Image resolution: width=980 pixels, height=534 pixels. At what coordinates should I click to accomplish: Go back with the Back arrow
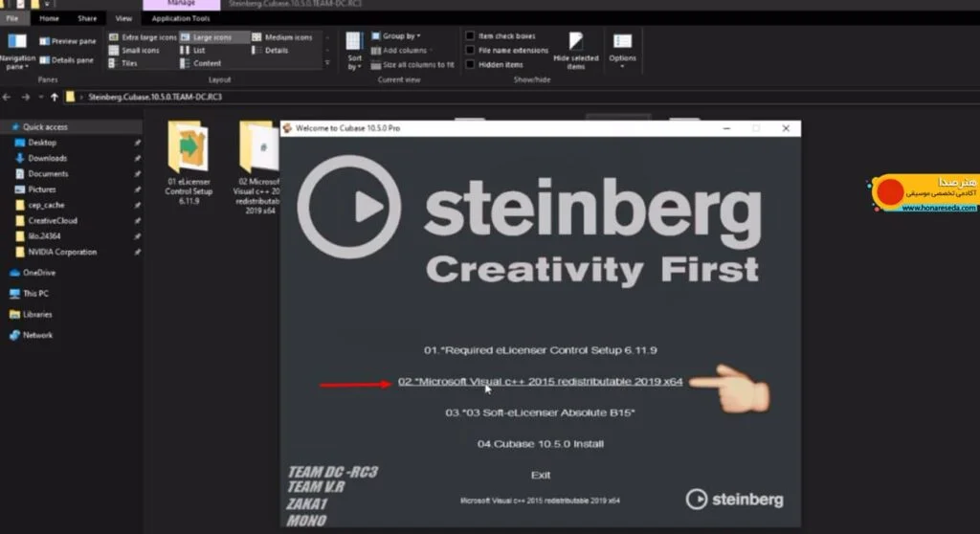tap(7, 97)
